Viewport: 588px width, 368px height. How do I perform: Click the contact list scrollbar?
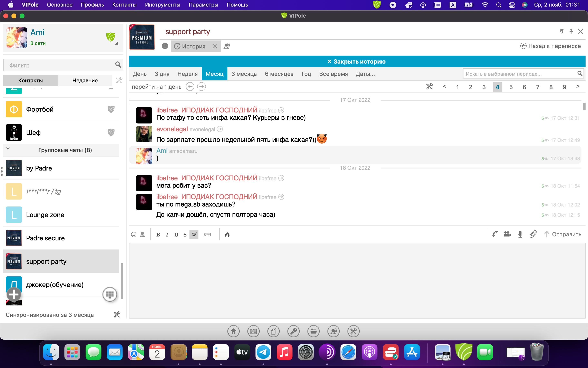pos(122,281)
